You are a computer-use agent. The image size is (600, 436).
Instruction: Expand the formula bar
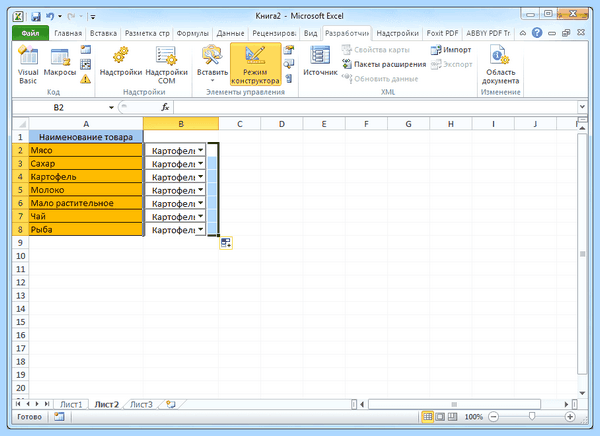(x=582, y=107)
